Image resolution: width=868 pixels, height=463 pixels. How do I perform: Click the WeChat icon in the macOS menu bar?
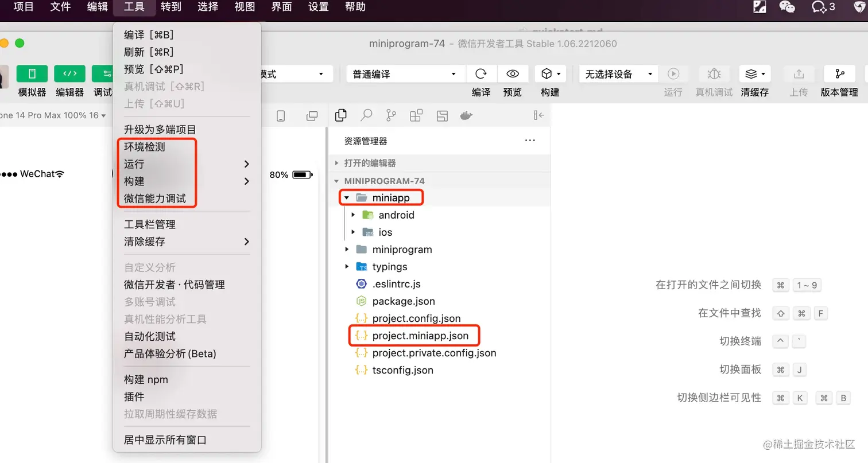point(787,7)
